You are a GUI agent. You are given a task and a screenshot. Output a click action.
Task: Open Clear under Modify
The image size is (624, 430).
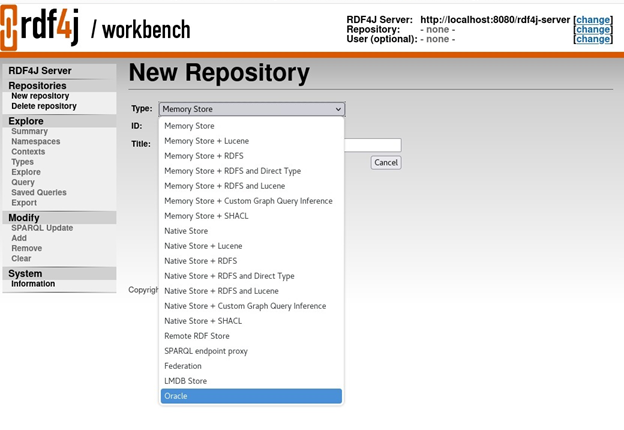point(21,259)
